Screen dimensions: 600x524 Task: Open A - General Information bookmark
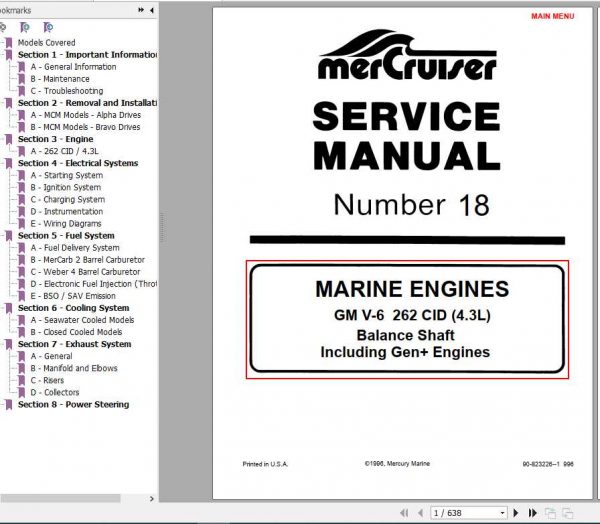pyautogui.click(x=73, y=67)
